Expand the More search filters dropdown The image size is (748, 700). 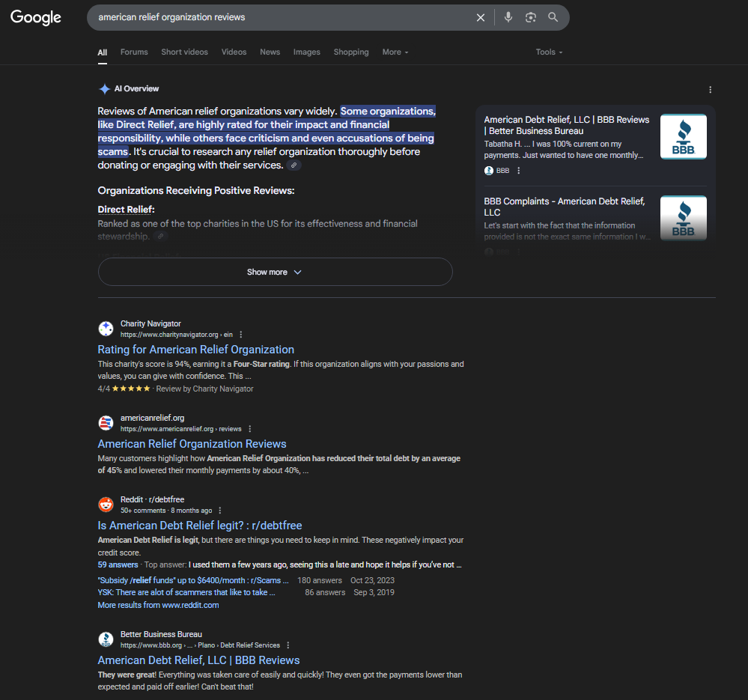click(395, 52)
